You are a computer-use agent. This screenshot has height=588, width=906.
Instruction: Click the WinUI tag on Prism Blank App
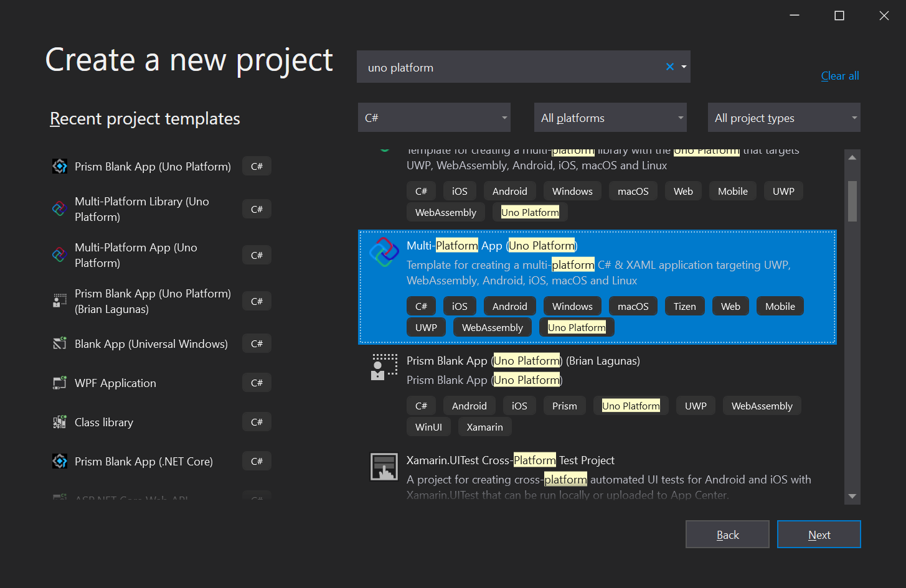click(x=428, y=427)
